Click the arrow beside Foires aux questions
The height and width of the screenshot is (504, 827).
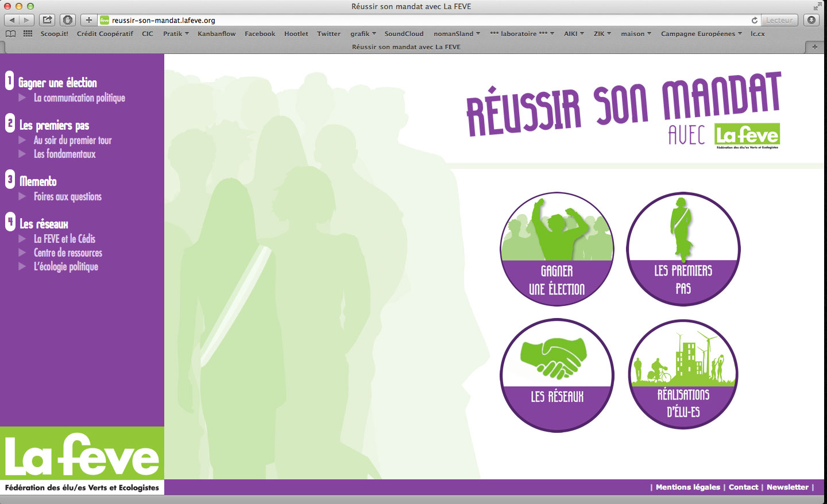pyautogui.click(x=22, y=196)
